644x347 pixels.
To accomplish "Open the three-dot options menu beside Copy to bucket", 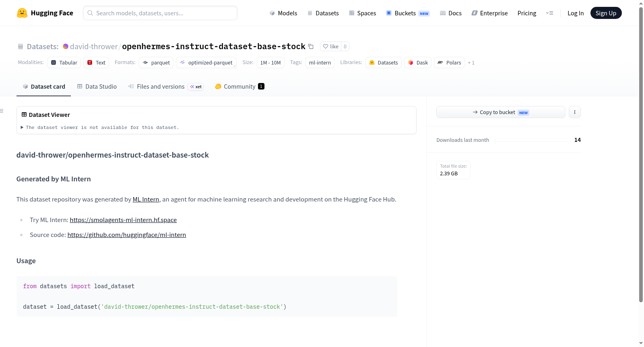I will point(575,112).
